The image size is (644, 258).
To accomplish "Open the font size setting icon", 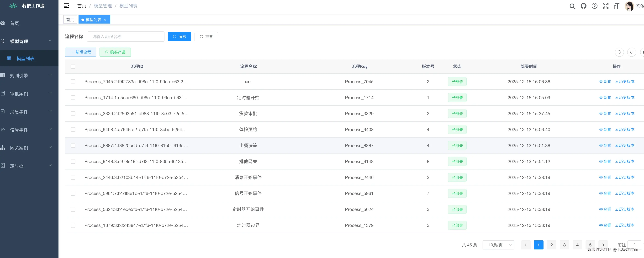I will tap(616, 6).
